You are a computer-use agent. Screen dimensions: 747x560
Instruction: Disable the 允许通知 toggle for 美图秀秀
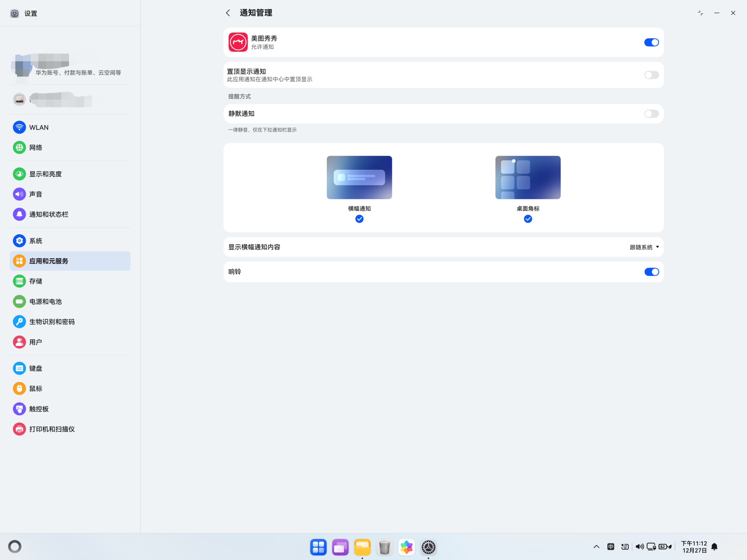pyautogui.click(x=651, y=42)
